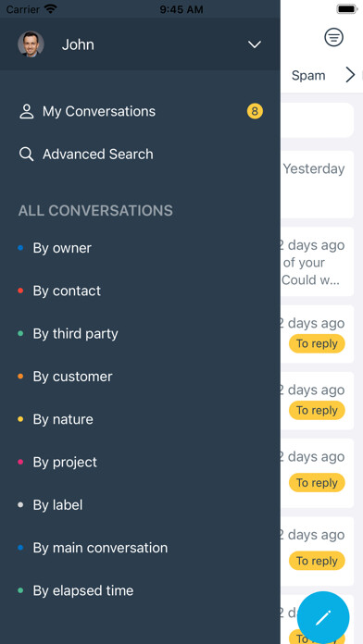
Task: Tap the My Conversations person icon
Action: pos(27,111)
